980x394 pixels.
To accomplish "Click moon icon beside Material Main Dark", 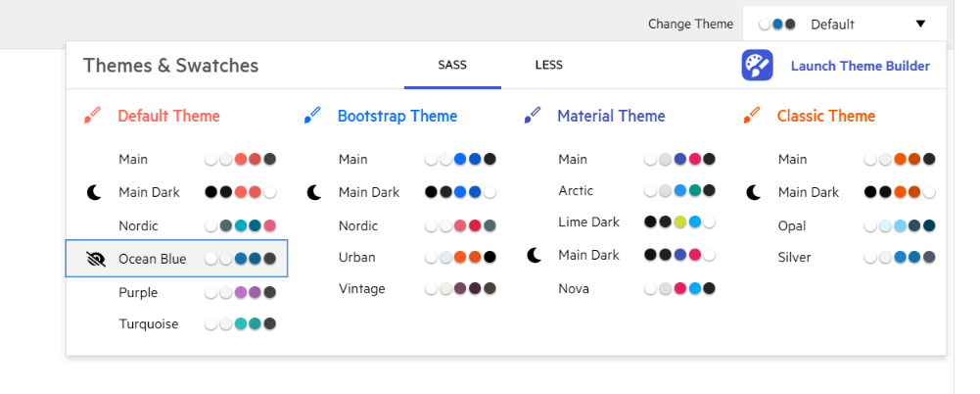I will 534,256.
